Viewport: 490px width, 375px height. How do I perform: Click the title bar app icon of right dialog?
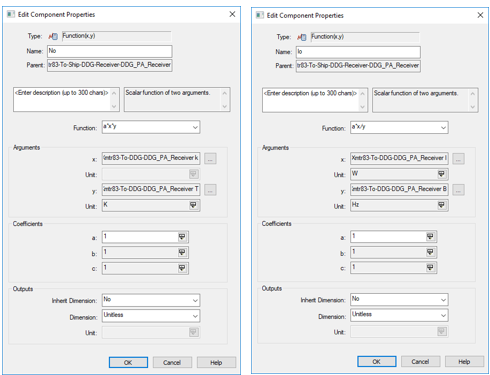(x=260, y=15)
